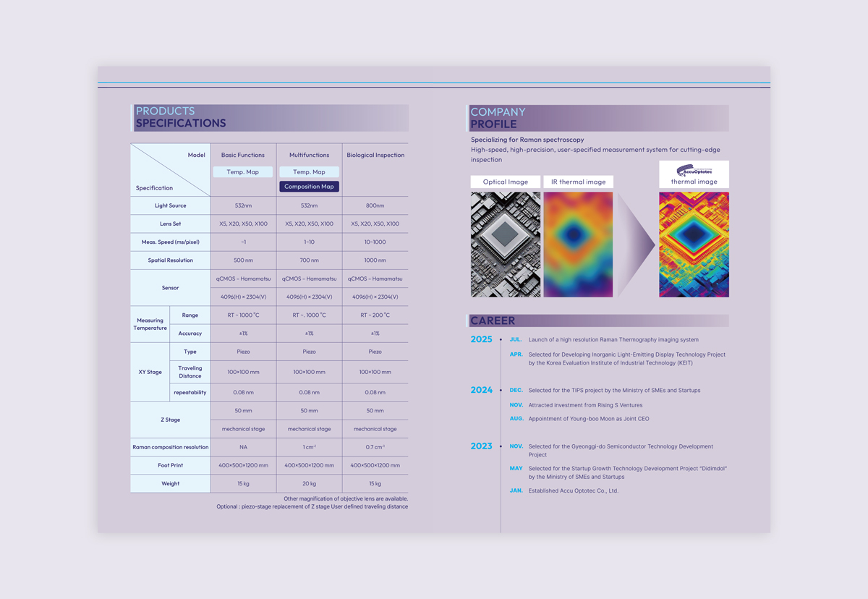Click Temp. Map under Basic Functions
This screenshot has width=868, height=599.
click(x=243, y=172)
